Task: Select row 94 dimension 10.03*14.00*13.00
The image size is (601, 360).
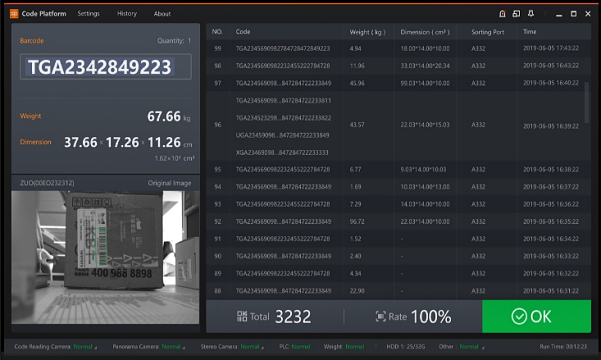Action: click(425, 187)
